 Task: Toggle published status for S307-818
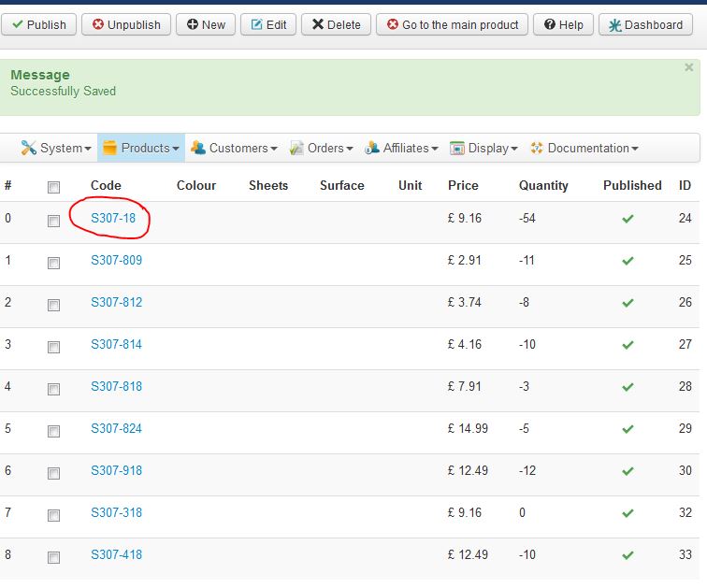[628, 387]
